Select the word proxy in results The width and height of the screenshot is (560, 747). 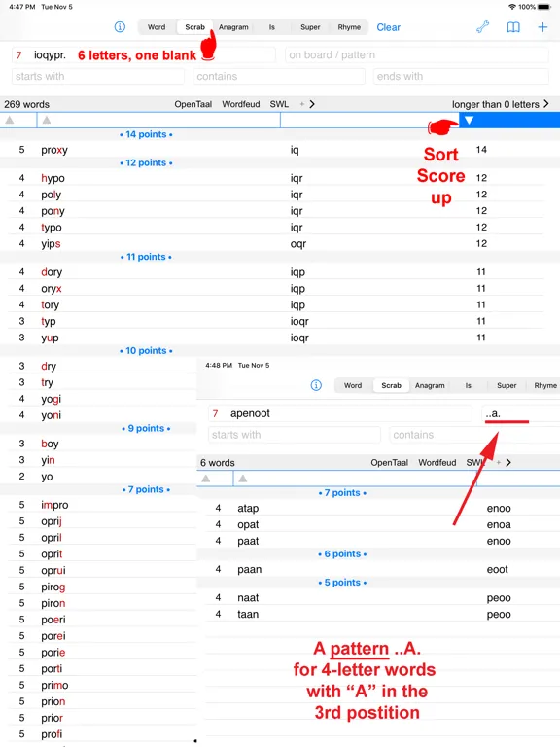pos(54,150)
